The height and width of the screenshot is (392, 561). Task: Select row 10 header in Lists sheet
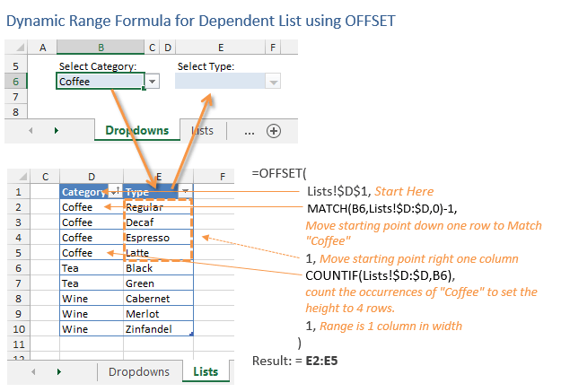click(18, 328)
